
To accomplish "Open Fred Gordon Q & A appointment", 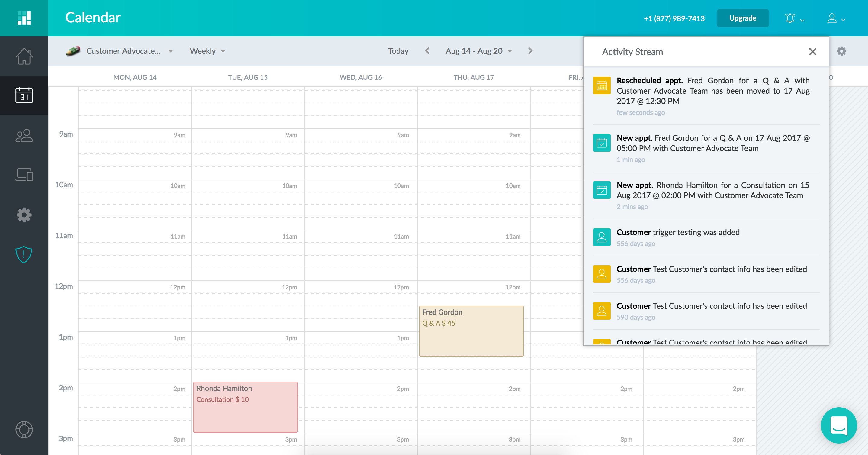I will coord(471,331).
